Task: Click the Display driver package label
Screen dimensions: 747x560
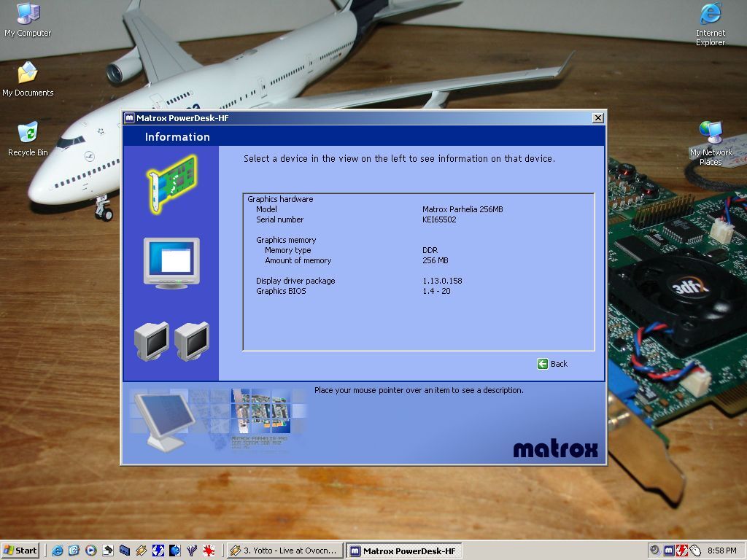Action: click(x=295, y=281)
